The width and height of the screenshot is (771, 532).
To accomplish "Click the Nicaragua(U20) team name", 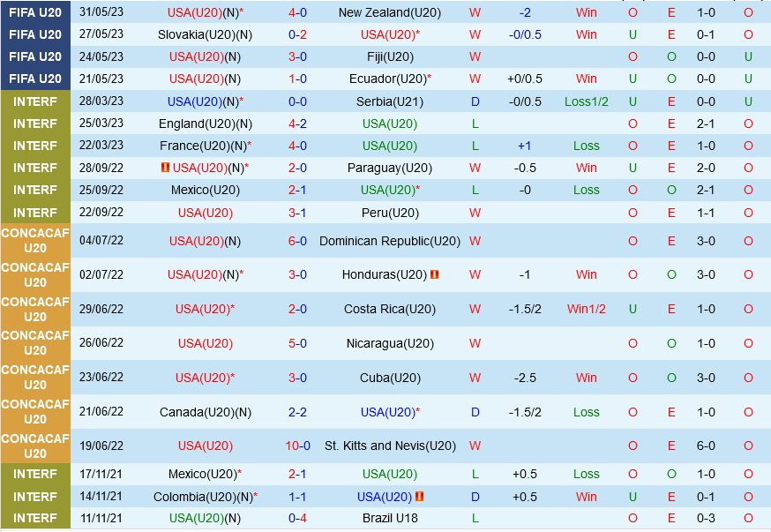I will tap(390, 343).
